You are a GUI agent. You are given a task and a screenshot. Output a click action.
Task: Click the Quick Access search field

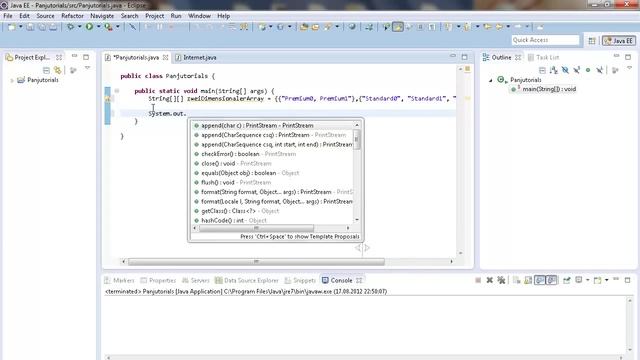pyautogui.click(x=545, y=40)
